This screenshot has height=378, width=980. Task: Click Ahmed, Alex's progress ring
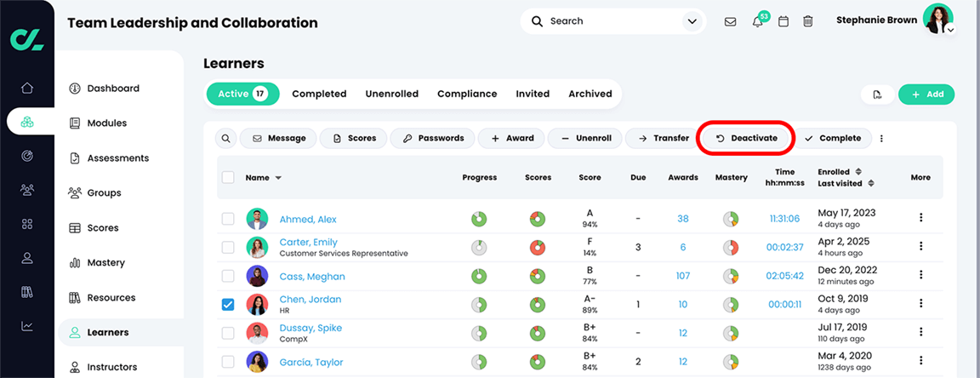click(480, 219)
